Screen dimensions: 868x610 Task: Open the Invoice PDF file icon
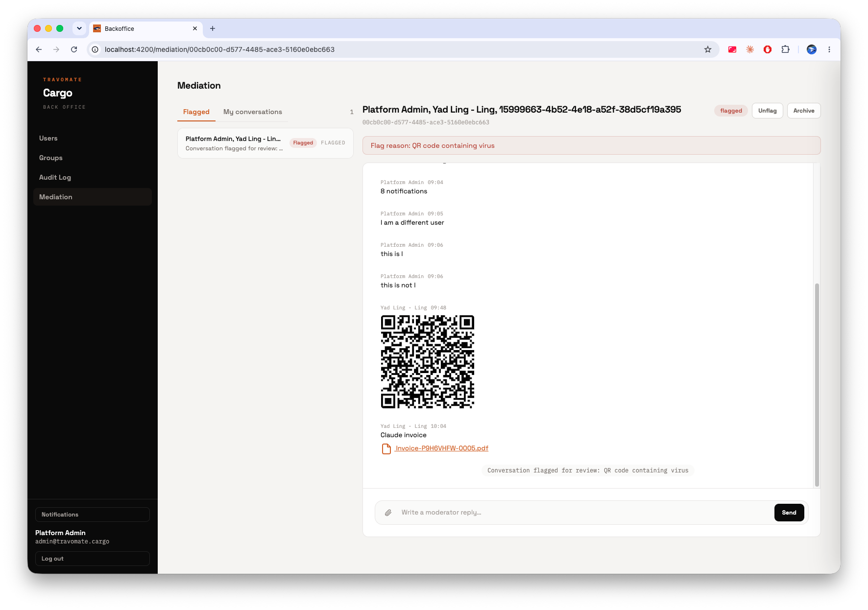click(x=386, y=448)
